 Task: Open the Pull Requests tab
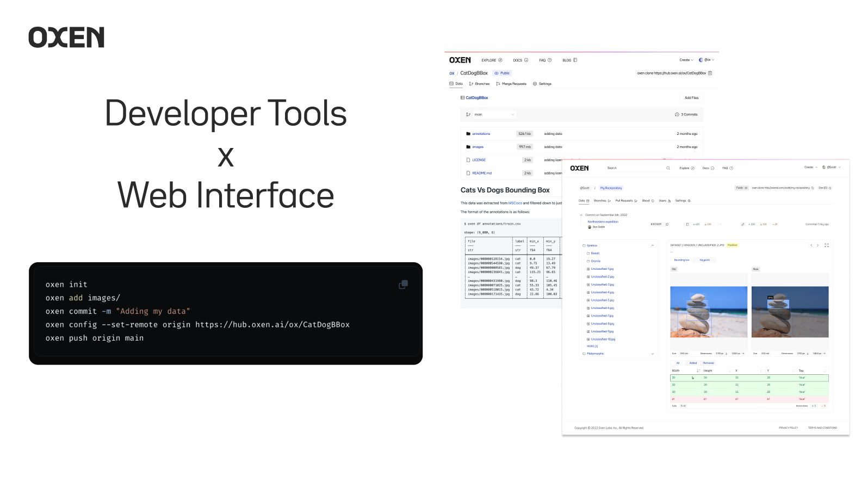[x=626, y=201]
